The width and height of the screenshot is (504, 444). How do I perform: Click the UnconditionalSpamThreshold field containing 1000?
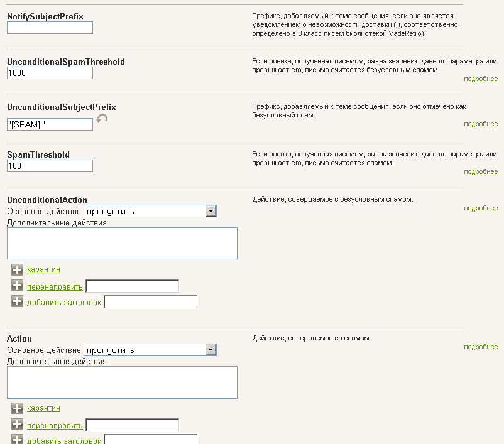pos(50,73)
